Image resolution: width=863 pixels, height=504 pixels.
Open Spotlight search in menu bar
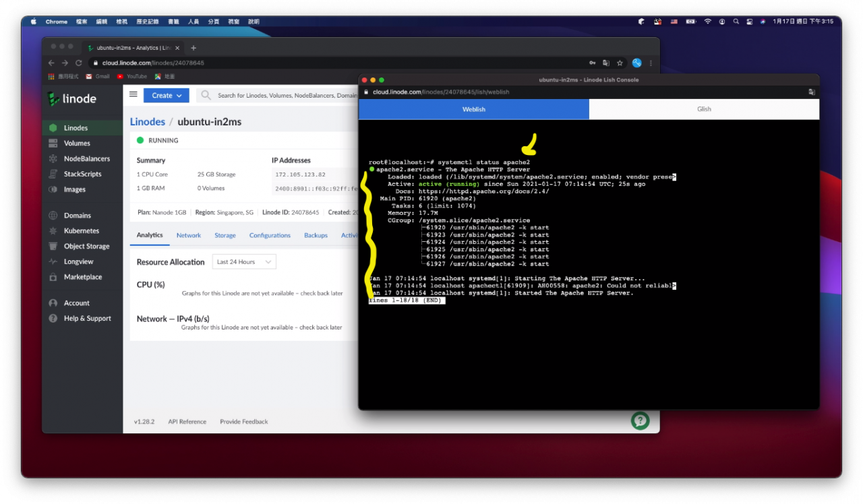tap(736, 22)
